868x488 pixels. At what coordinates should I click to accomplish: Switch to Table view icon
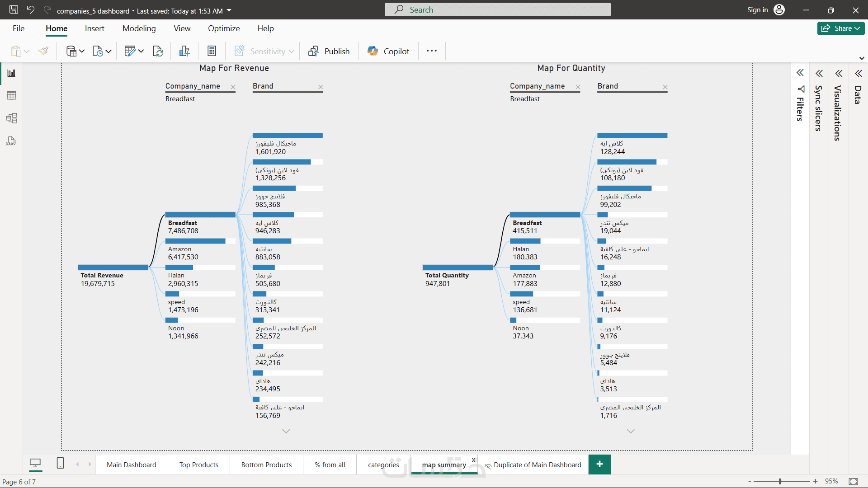click(x=11, y=95)
